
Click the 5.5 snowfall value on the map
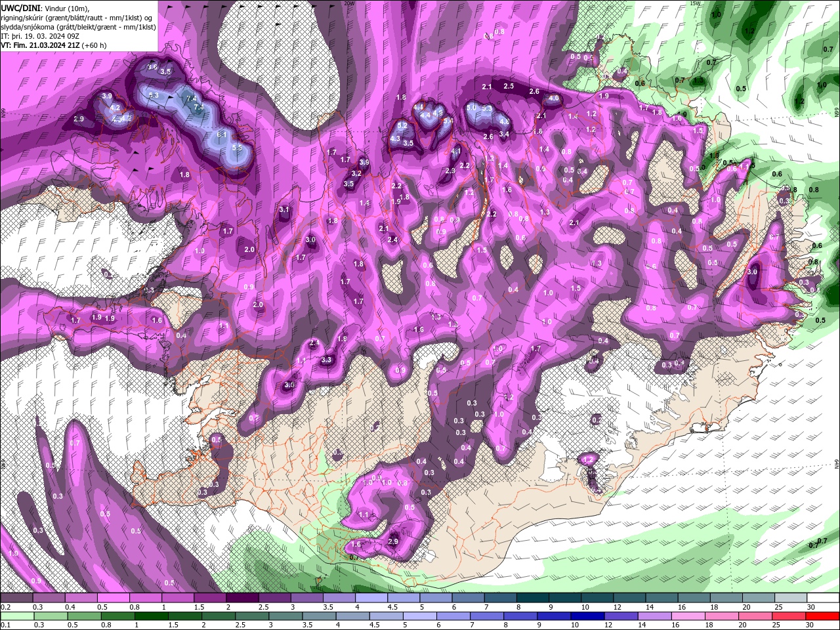(x=237, y=148)
